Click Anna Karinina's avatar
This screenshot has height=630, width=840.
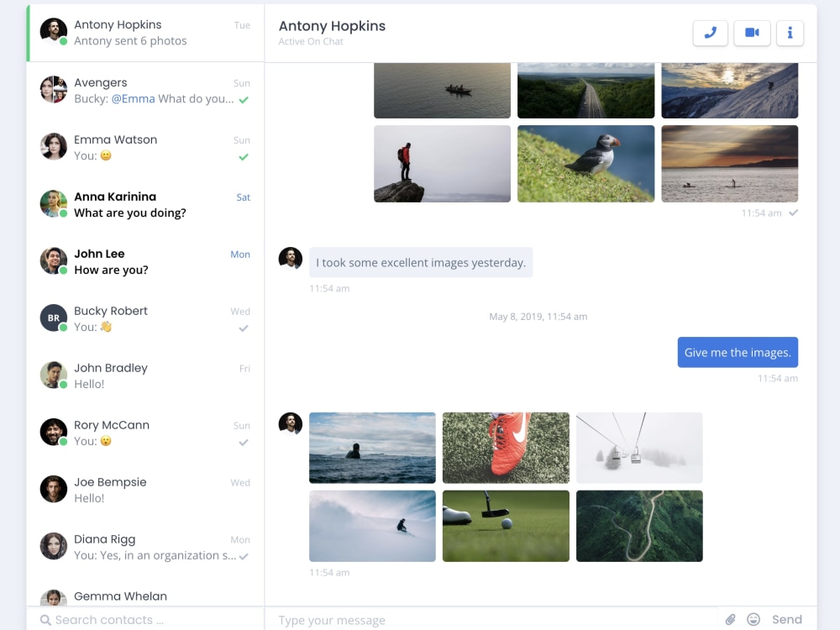click(x=54, y=203)
